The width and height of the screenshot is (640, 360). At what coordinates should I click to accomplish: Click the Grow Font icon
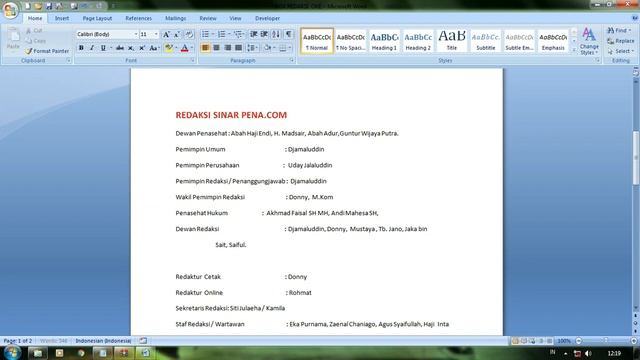pyautogui.click(x=166, y=34)
